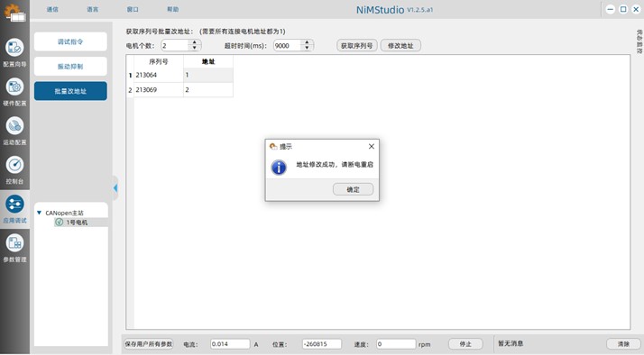The image size is (644, 355).
Task: Click the 地址 column header
Action: 208,61
